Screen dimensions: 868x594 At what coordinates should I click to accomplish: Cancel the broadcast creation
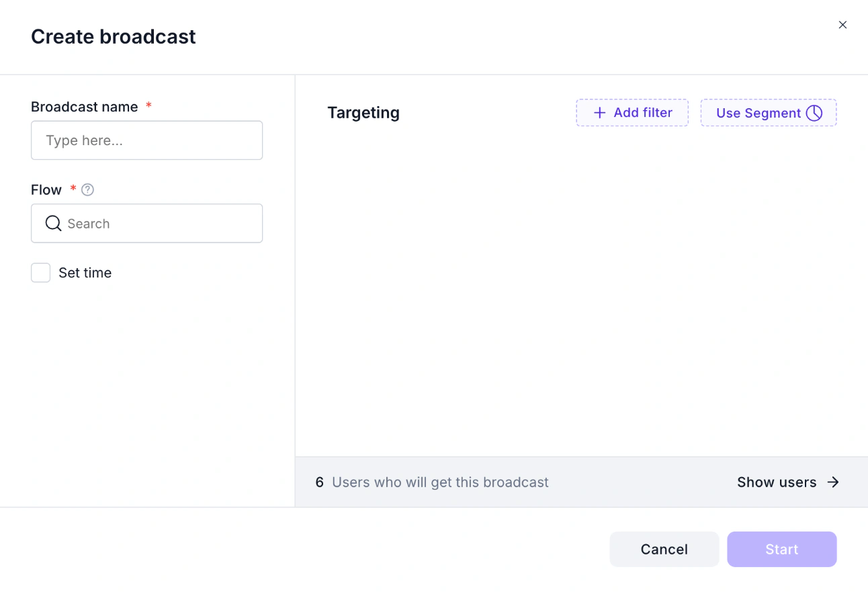click(x=664, y=550)
